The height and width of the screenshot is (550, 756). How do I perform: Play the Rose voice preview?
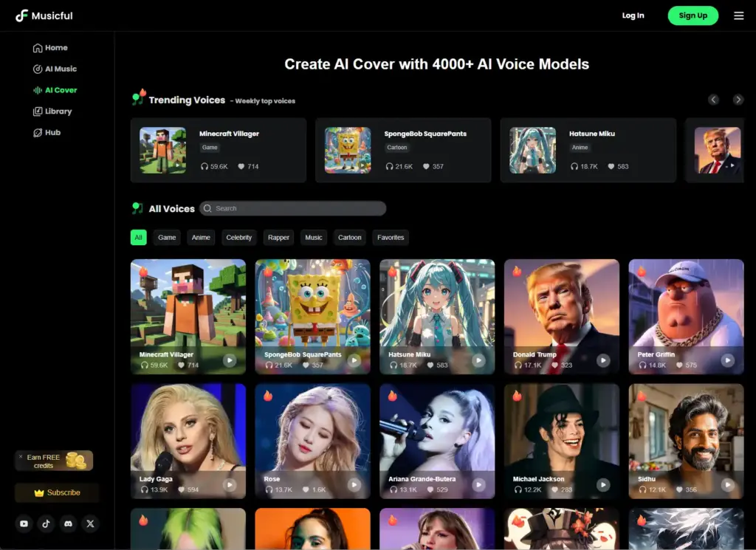click(354, 484)
